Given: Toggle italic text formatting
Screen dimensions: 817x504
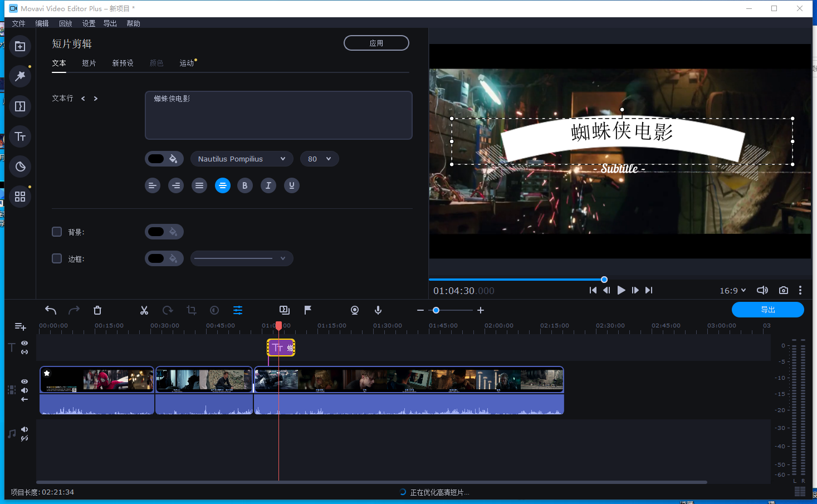Looking at the screenshot, I should [268, 185].
